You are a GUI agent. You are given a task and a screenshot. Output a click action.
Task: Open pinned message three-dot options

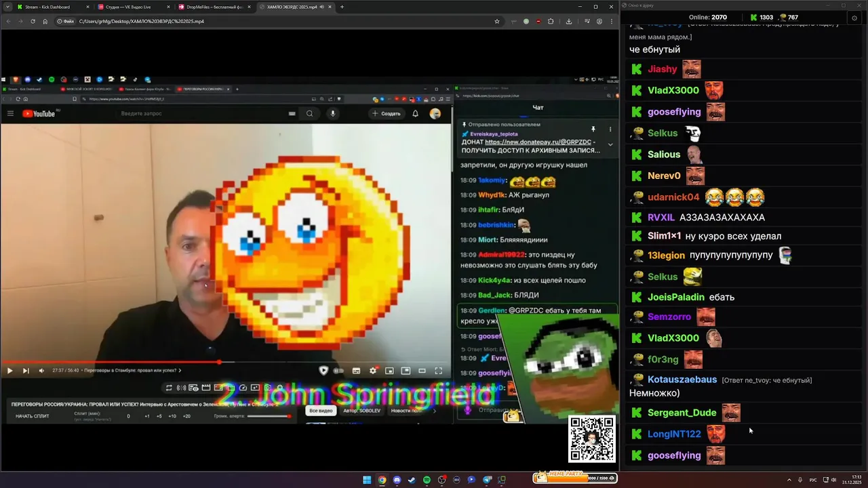pos(610,129)
